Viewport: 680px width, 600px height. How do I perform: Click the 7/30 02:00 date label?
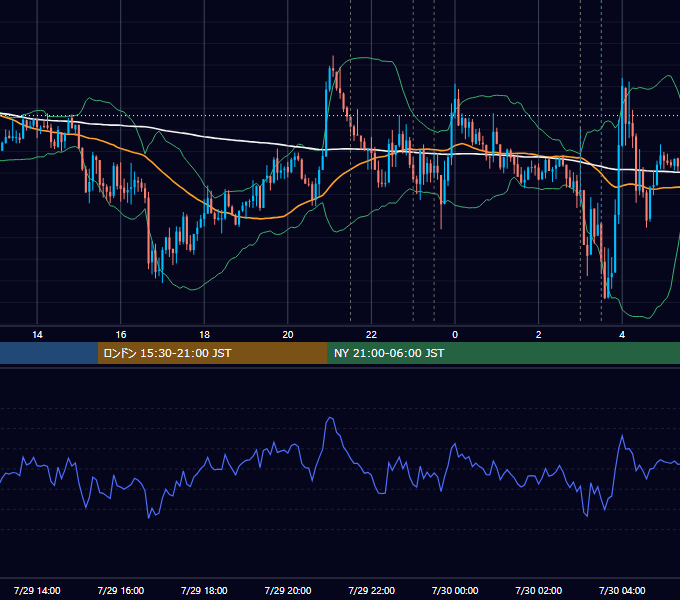click(x=539, y=590)
